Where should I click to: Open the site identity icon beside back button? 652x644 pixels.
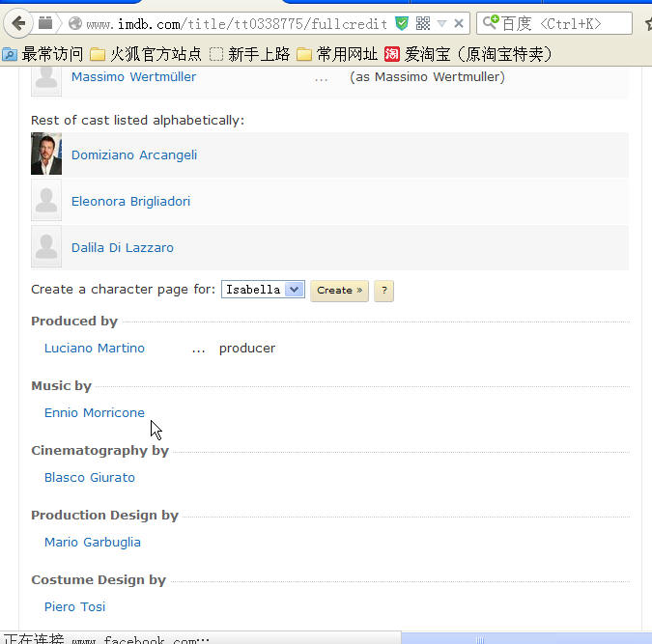(x=45, y=23)
